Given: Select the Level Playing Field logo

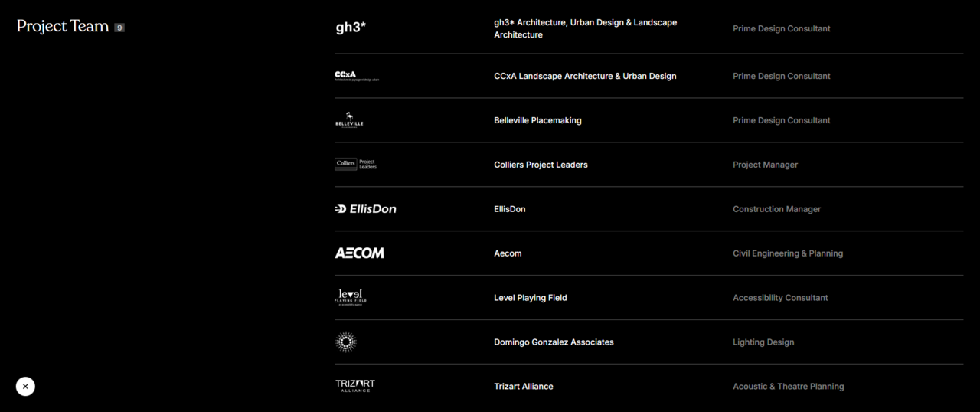Looking at the screenshot, I should tap(351, 297).
